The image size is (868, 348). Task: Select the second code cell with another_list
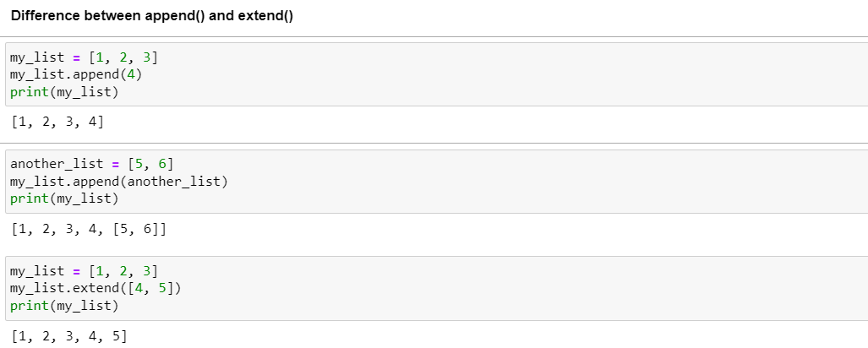[437, 181]
